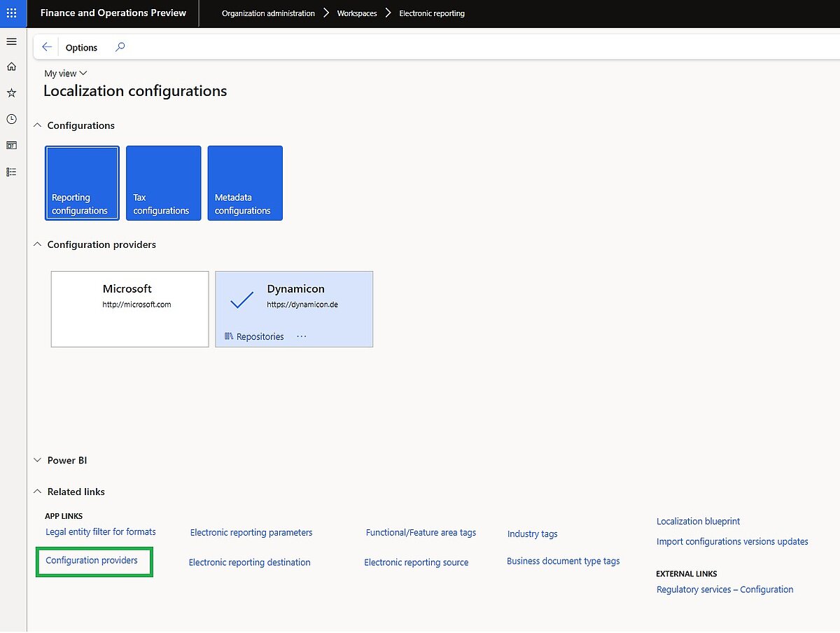Screen dimensions: 840x633
Task: Open the Reporting configurations tile
Action: (82, 183)
